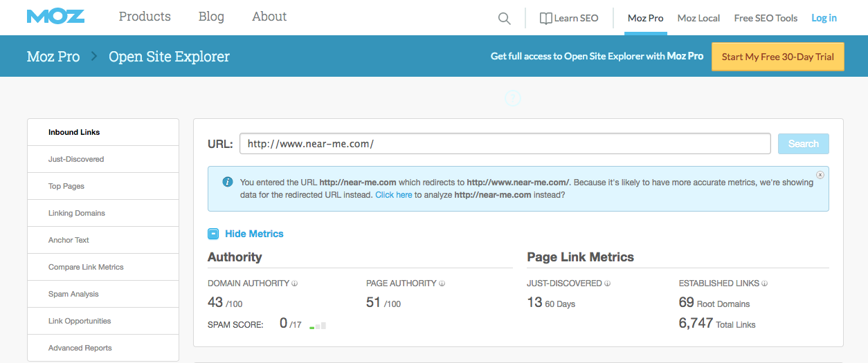The image size is (868, 363).
Task: Open Advanced Reports in the sidebar
Action: pos(103,348)
